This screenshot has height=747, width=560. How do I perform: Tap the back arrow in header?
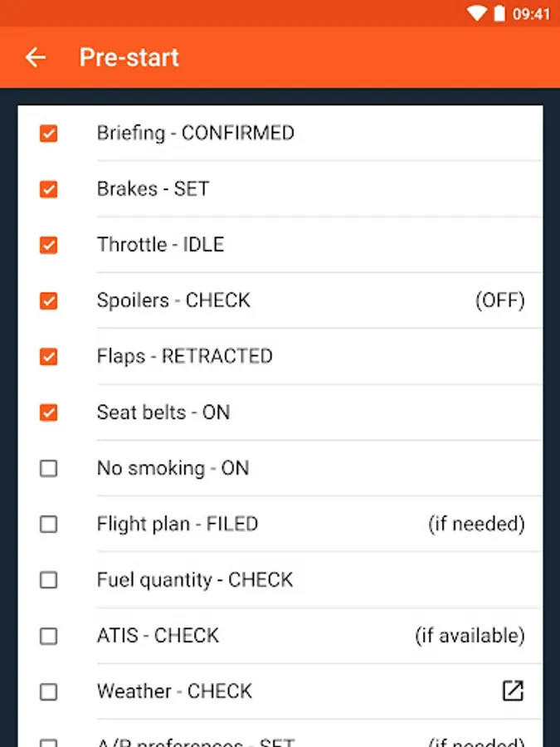pyautogui.click(x=36, y=57)
